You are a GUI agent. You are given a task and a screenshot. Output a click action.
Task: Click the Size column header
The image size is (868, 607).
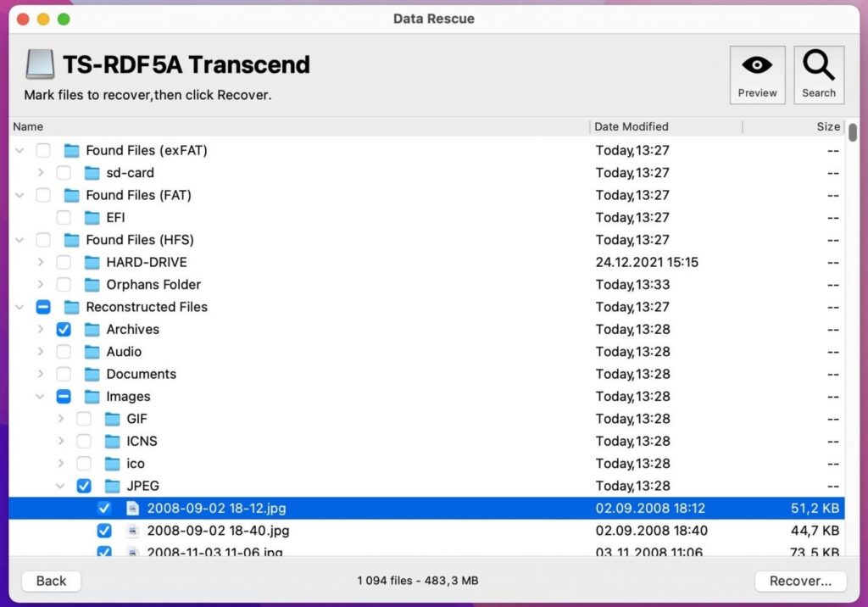coord(826,126)
